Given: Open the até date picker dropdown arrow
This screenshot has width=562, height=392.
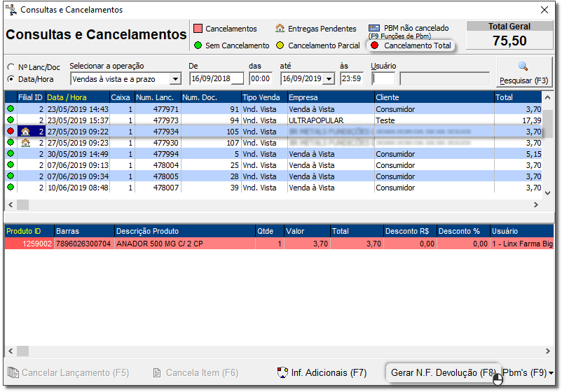Looking at the screenshot, I should (x=329, y=79).
